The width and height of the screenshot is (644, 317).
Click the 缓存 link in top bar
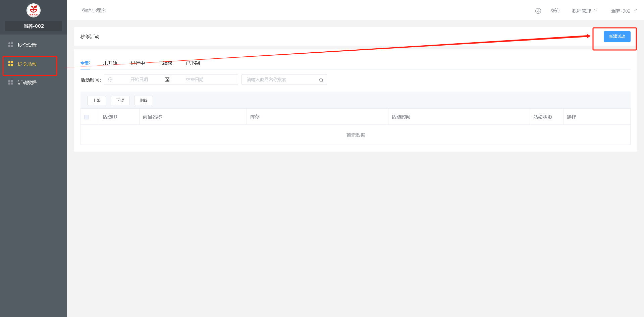tap(555, 11)
